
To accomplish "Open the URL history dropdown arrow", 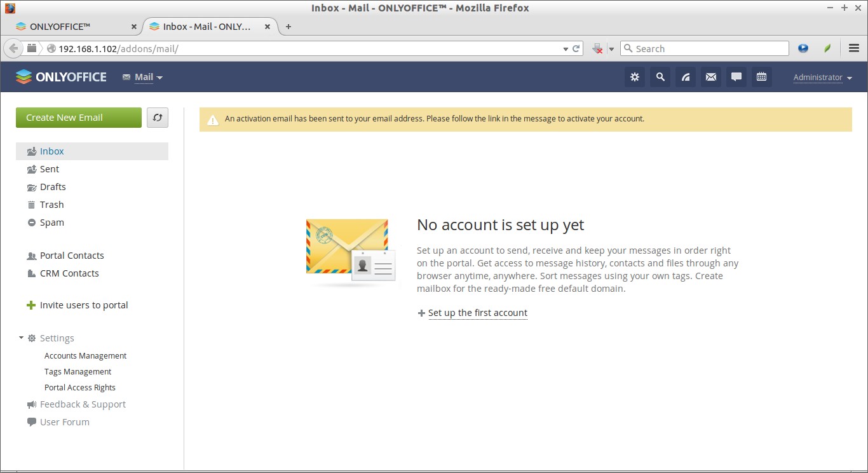I will (566, 49).
